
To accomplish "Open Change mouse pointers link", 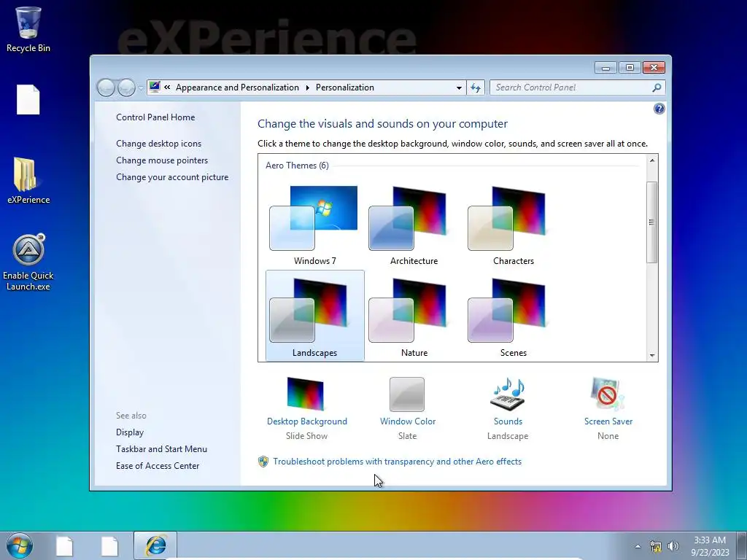I will [162, 160].
